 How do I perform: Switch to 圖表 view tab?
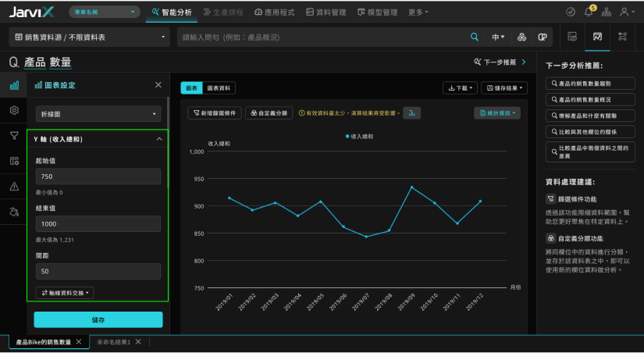(192, 88)
